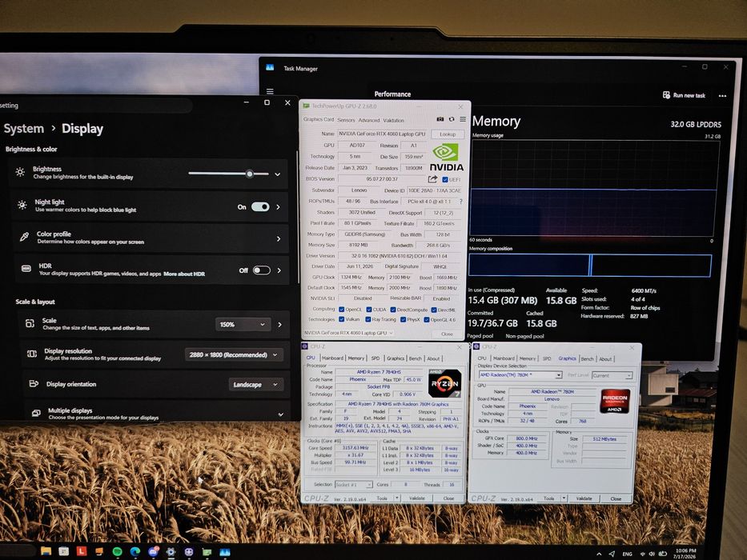Open the GPU-Z hamburger menu icon
This screenshot has width=747, height=560.
463,119
